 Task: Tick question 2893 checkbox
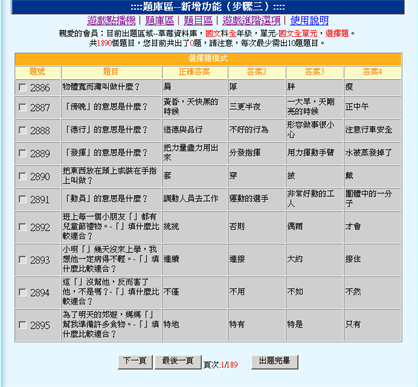point(23,260)
